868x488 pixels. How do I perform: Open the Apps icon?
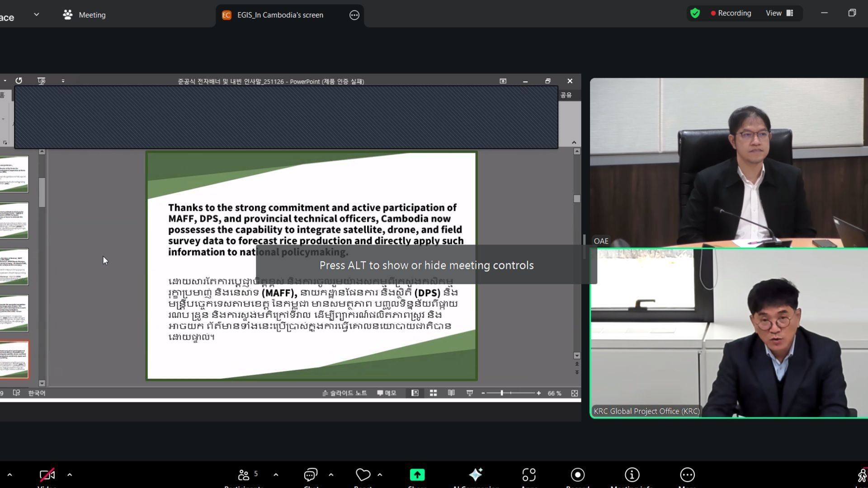pos(529,475)
